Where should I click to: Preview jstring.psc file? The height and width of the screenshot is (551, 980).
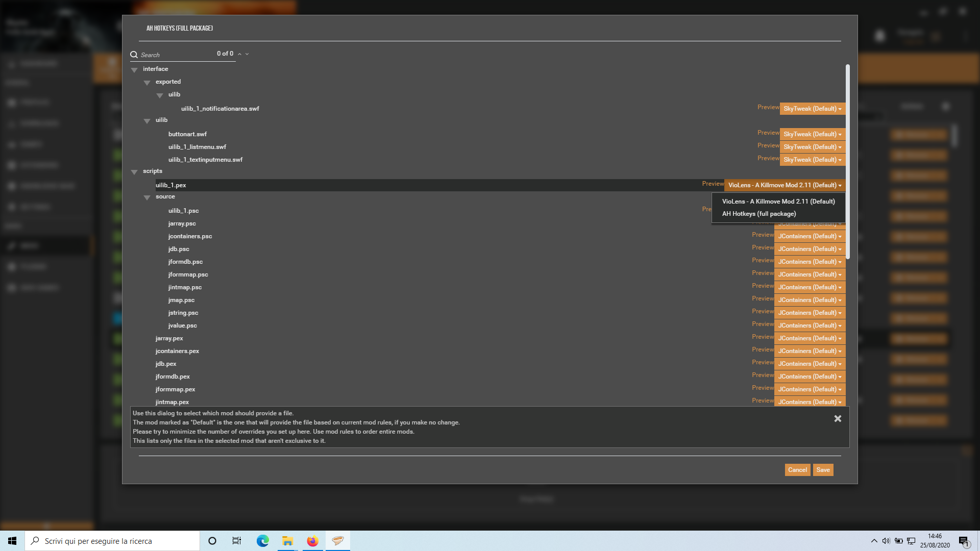tap(763, 311)
